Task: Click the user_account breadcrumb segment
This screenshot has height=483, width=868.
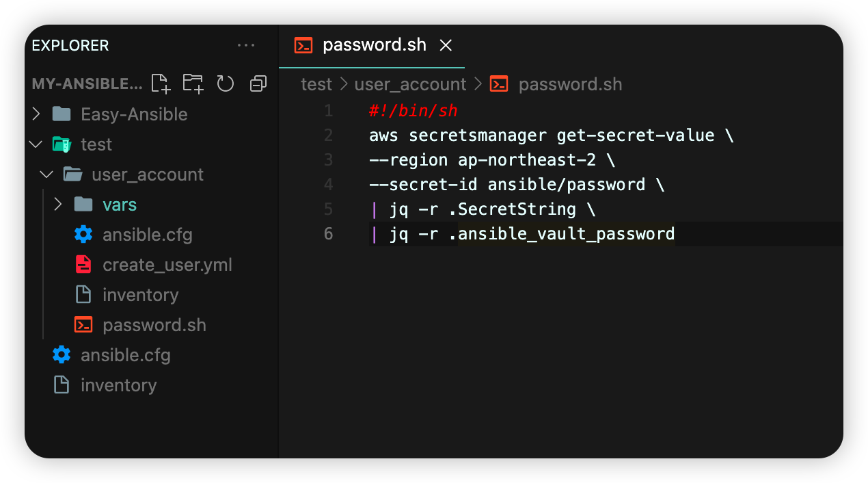Action: click(410, 84)
